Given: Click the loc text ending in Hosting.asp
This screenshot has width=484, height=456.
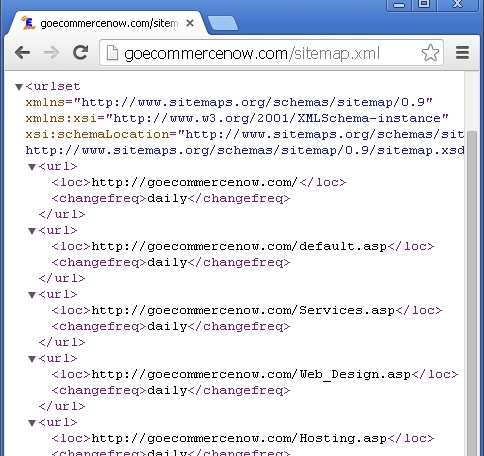Looking at the screenshot, I should pyautogui.click(x=239, y=438).
